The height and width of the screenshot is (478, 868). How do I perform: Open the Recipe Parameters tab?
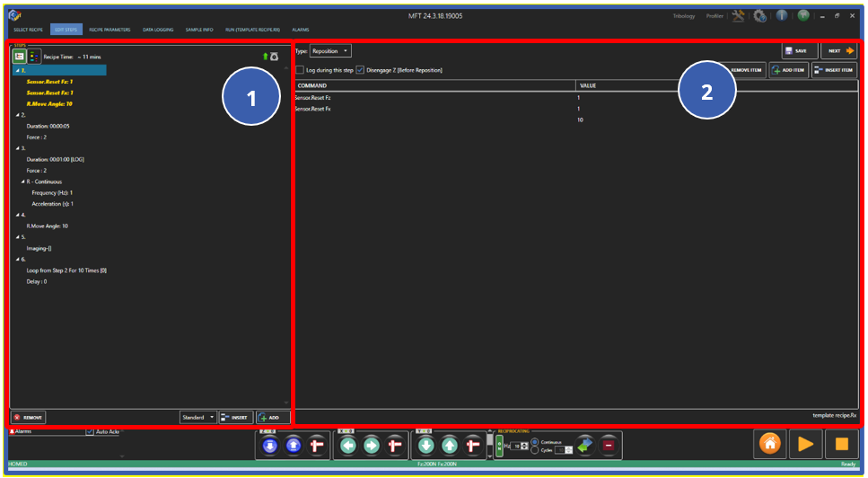tap(110, 30)
